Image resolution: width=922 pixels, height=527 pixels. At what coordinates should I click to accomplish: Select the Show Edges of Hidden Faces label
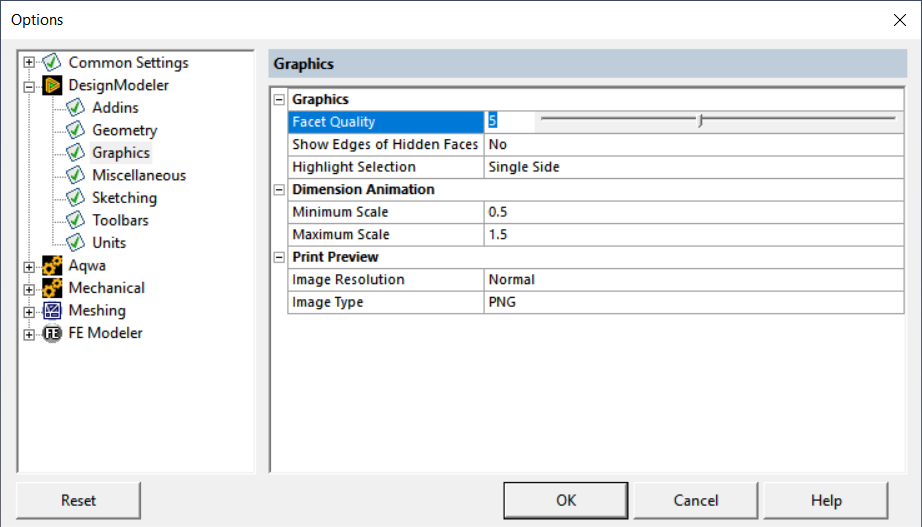385,145
